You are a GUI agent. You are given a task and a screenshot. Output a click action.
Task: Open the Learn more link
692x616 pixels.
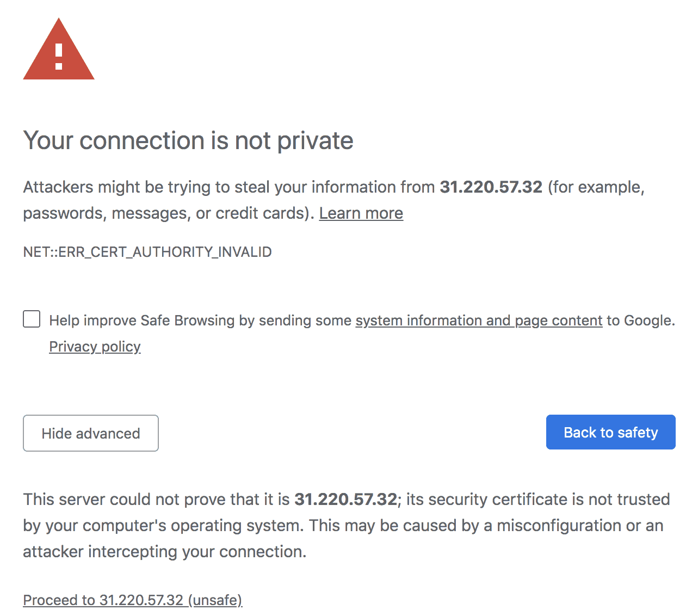(x=361, y=213)
